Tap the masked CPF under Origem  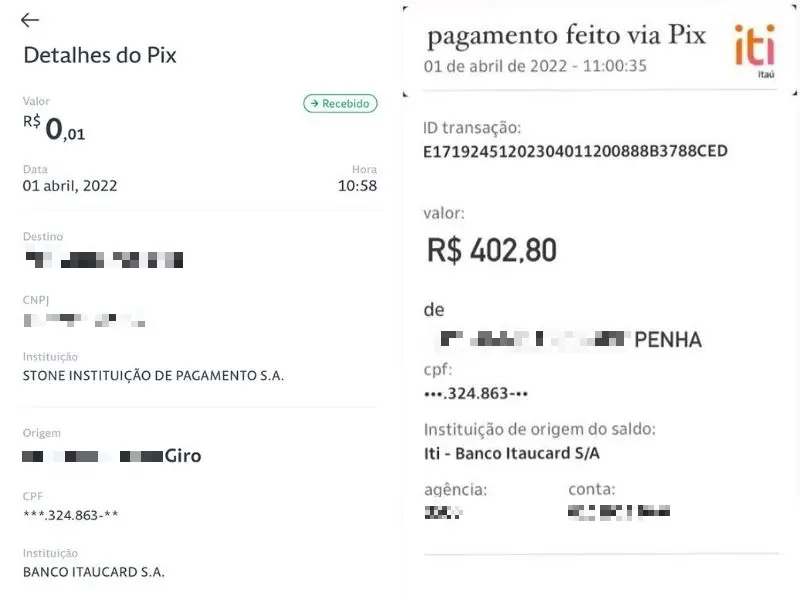71,515
